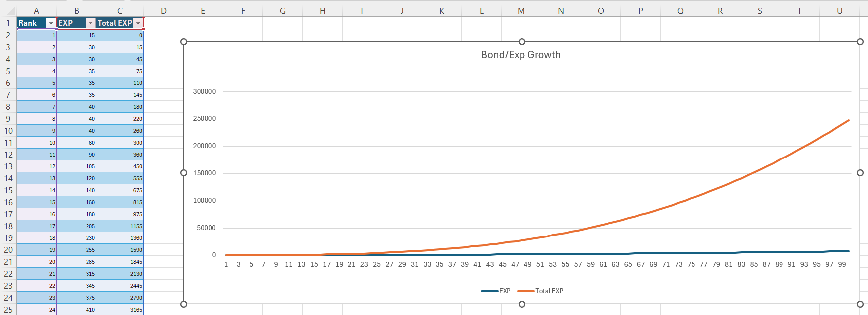Click the chart's bottom-left resize handle
868x315 pixels.
tap(184, 304)
